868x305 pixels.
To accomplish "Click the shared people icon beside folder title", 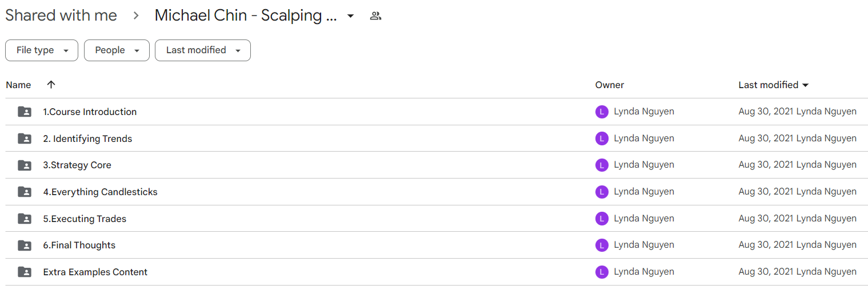I will tap(375, 16).
